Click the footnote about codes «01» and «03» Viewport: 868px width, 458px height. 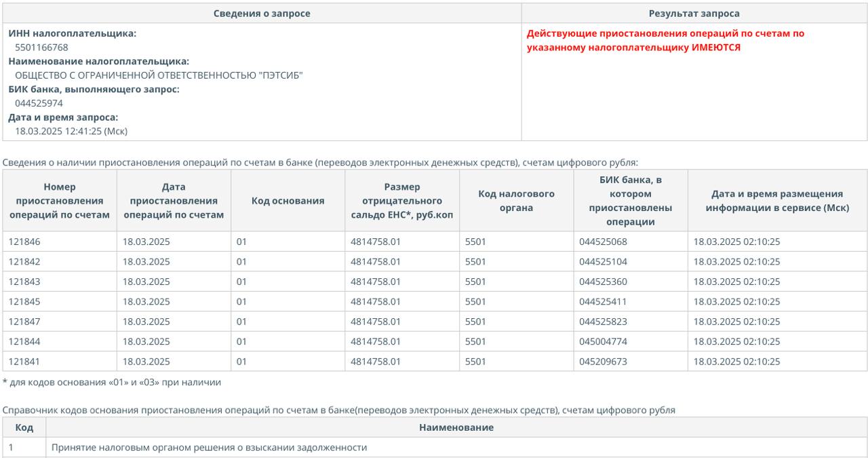[112, 383]
